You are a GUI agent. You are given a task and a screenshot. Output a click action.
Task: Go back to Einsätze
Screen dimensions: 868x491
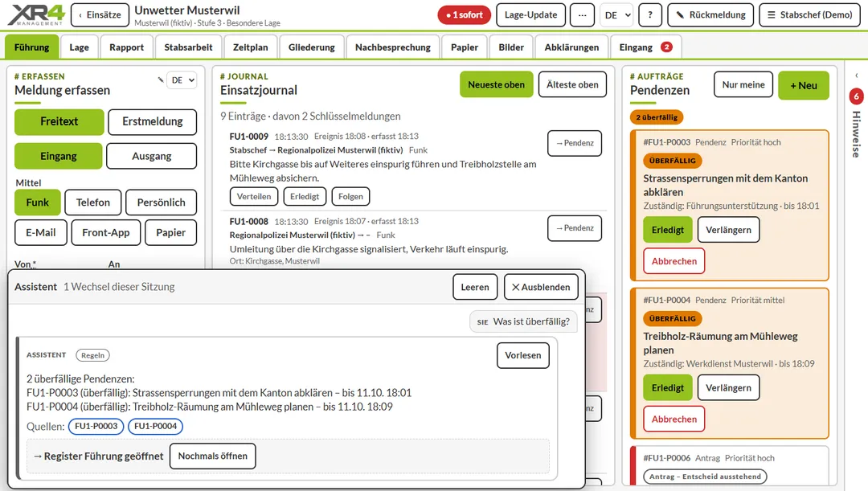[x=100, y=15]
